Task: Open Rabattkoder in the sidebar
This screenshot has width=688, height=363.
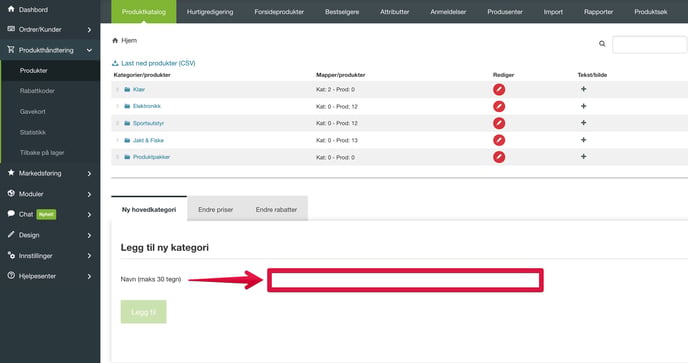Action: pos(37,91)
